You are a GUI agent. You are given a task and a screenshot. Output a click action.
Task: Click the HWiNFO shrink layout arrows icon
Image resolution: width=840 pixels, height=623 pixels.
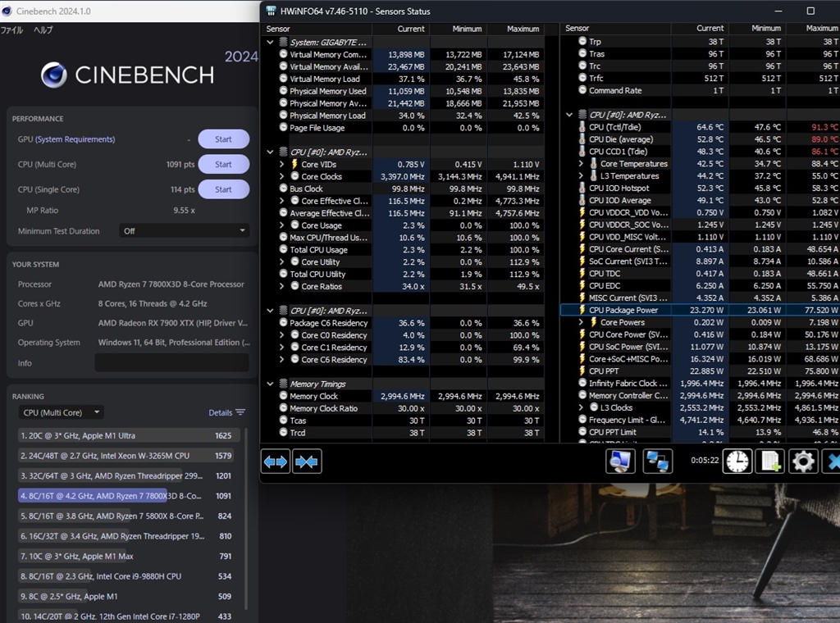307,462
